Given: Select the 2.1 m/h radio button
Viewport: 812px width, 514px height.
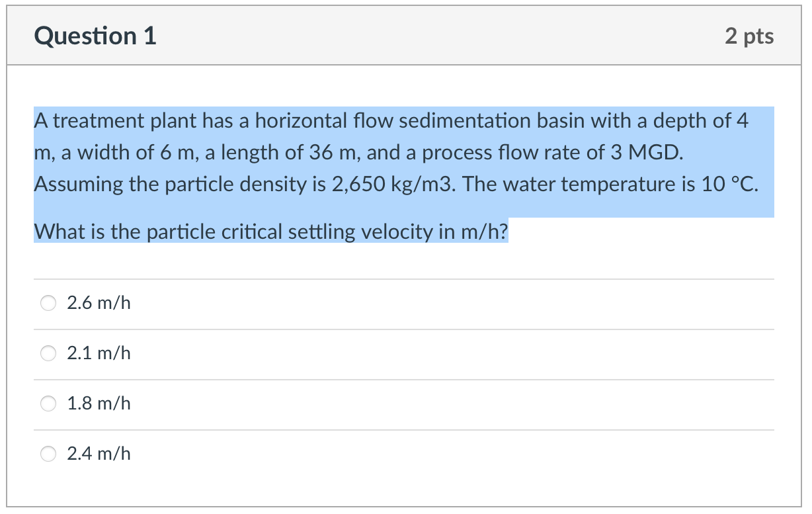Looking at the screenshot, I should pos(48,353).
